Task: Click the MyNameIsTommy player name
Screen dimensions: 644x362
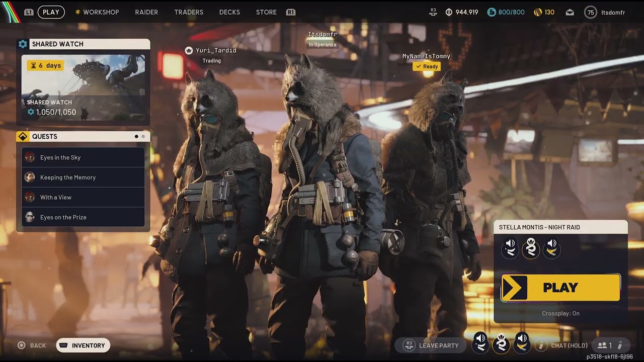Action: tap(426, 56)
